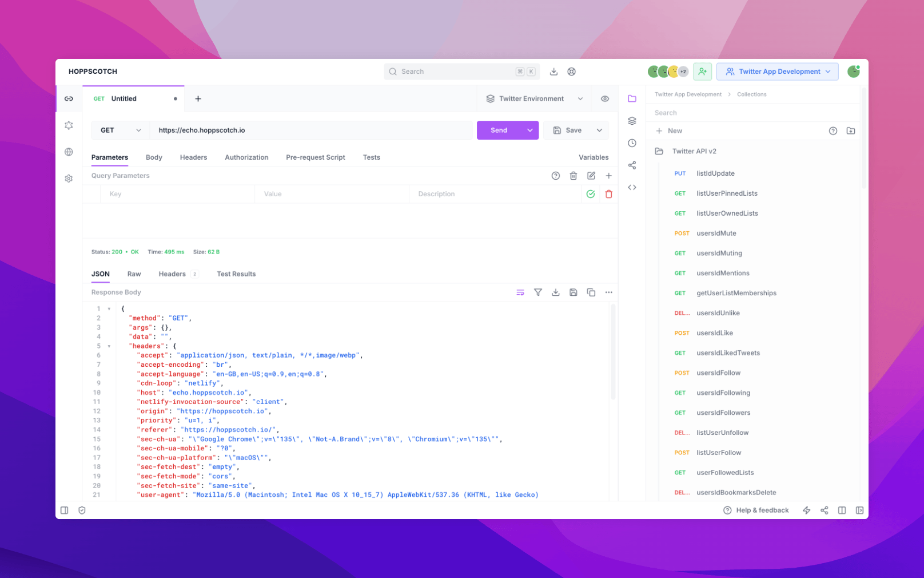The image size is (924, 578).
Task: Click the bulk edit icon for parameters
Action: click(591, 176)
